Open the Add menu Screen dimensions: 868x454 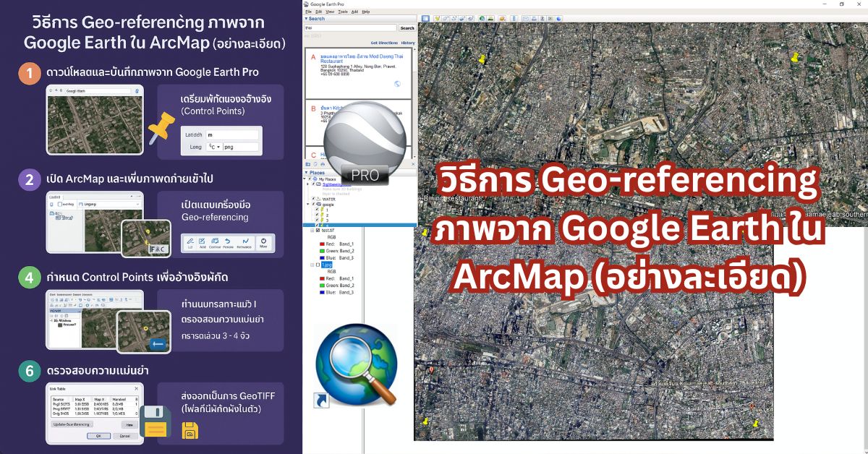point(354,12)
